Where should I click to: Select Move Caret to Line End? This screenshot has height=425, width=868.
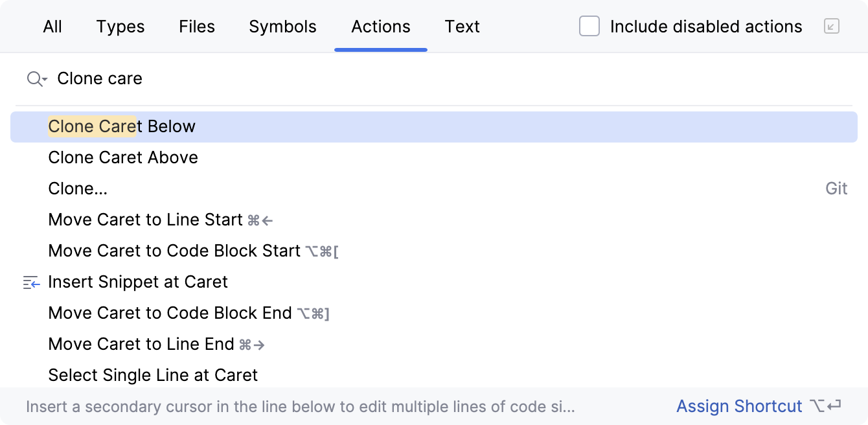141,344
